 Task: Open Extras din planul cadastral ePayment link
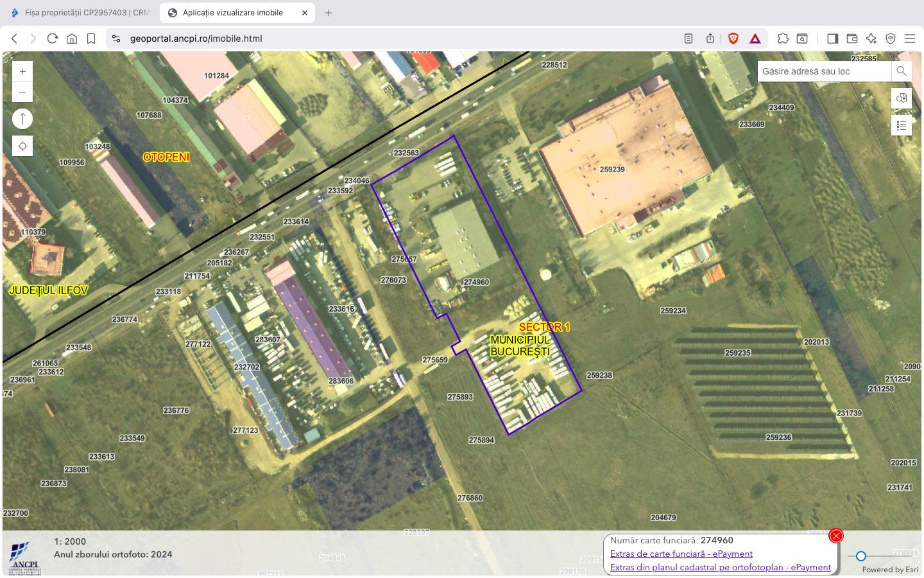click(x=720, y=567)
